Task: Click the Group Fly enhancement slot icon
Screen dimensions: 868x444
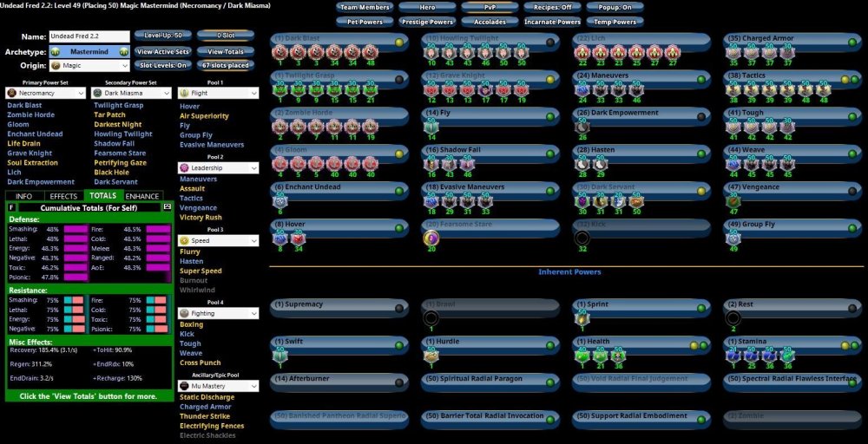Action: click(733, 238)
